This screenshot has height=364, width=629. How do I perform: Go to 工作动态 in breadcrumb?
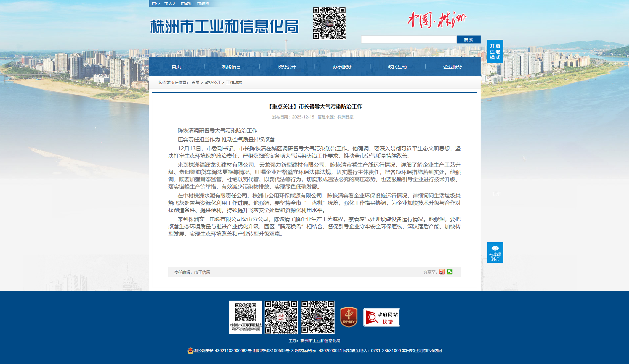point(234,83)
